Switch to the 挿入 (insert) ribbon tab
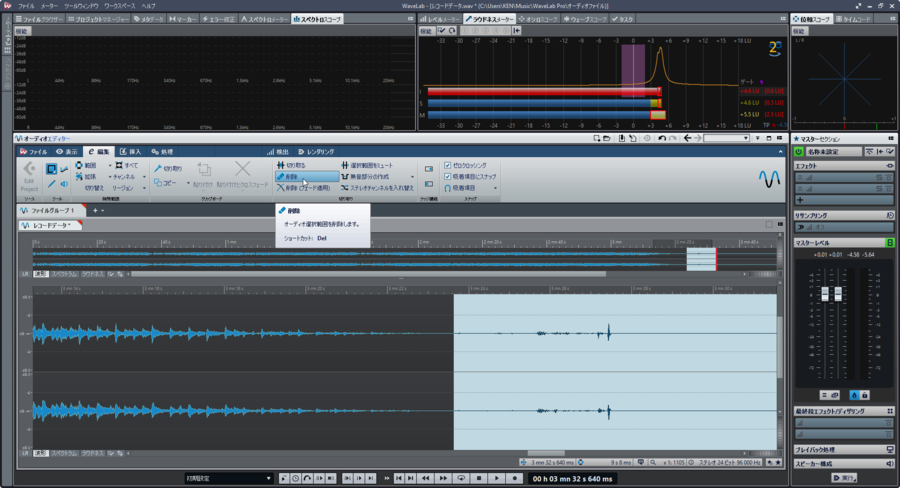The width and height of the screenshot is (900, 488). (130, 152)
